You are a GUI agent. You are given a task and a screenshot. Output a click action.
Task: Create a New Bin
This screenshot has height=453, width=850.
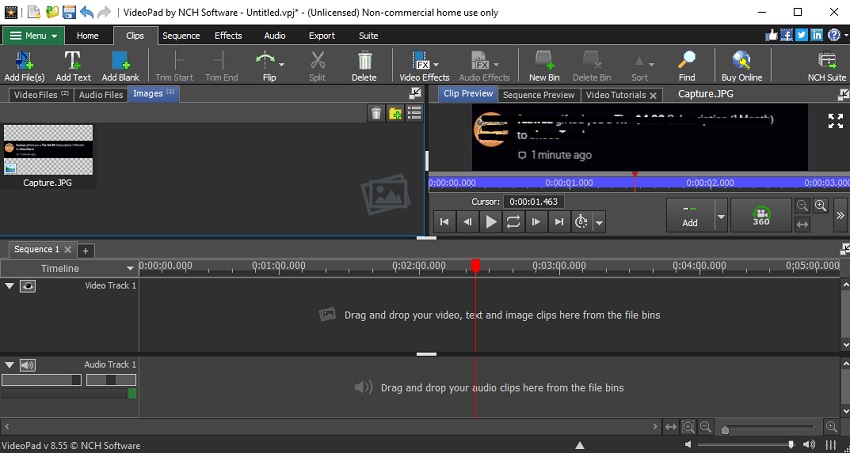click(x=544, y=66)
